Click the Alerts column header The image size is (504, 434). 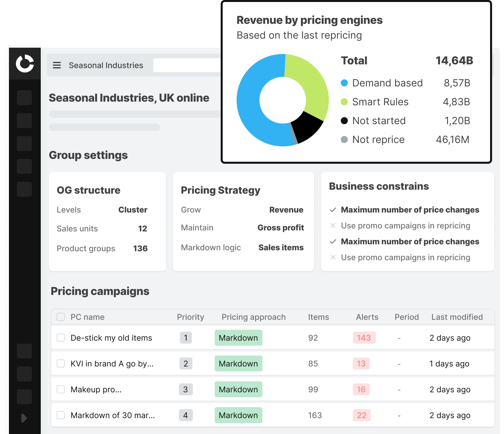coord(367,317)
